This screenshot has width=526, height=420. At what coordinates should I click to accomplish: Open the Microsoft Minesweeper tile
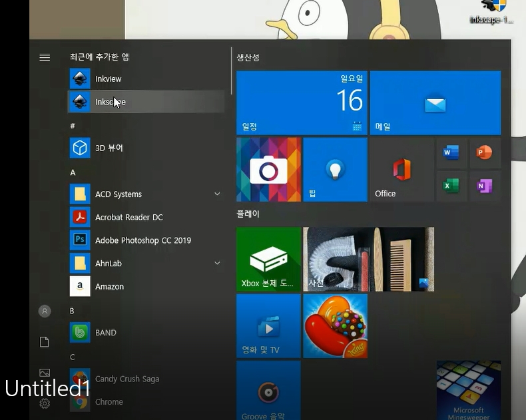click(469, 391)
